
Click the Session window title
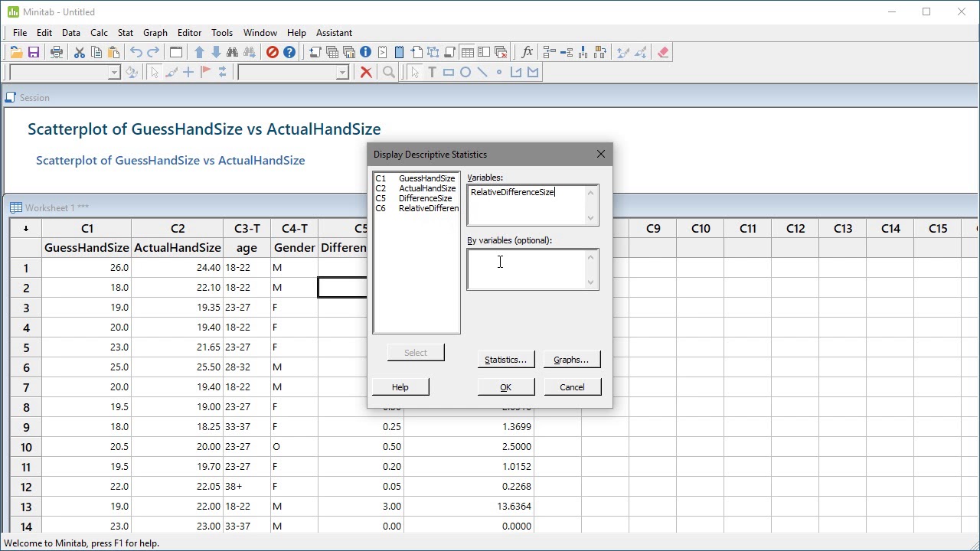[34, 98]
